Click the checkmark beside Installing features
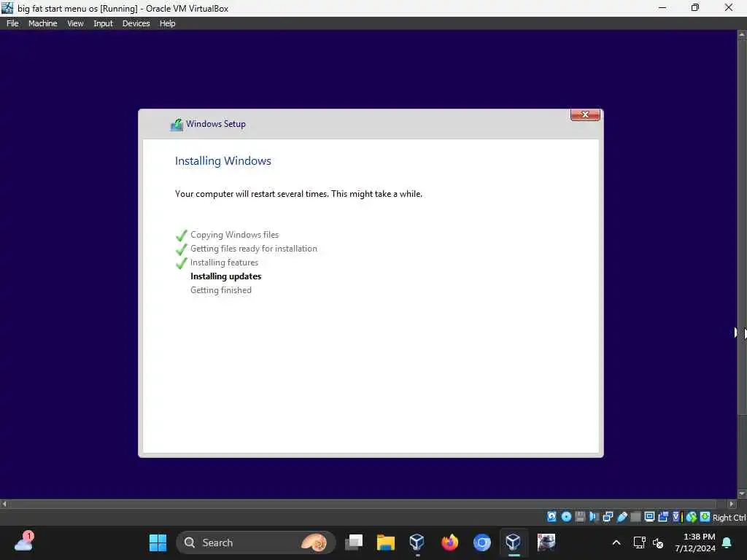Image resolution: width=747 pixels, height=560 pixels. tap(182, 262)
